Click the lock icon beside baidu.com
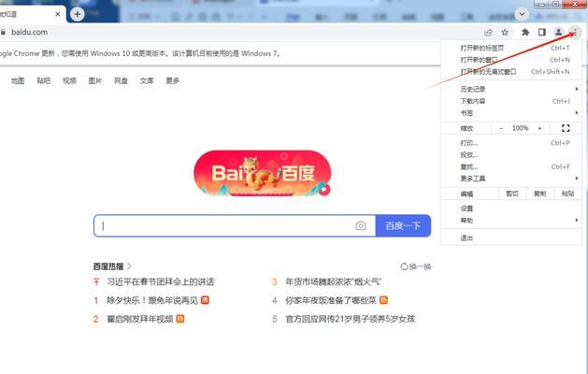The width and height of the screenshot is (588, 374). 3,33
